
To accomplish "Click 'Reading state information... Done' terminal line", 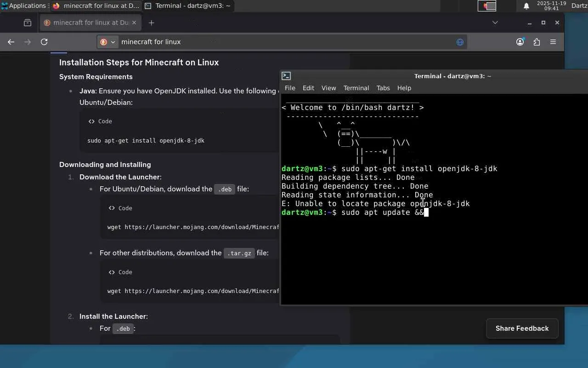I will click(357, 195).
